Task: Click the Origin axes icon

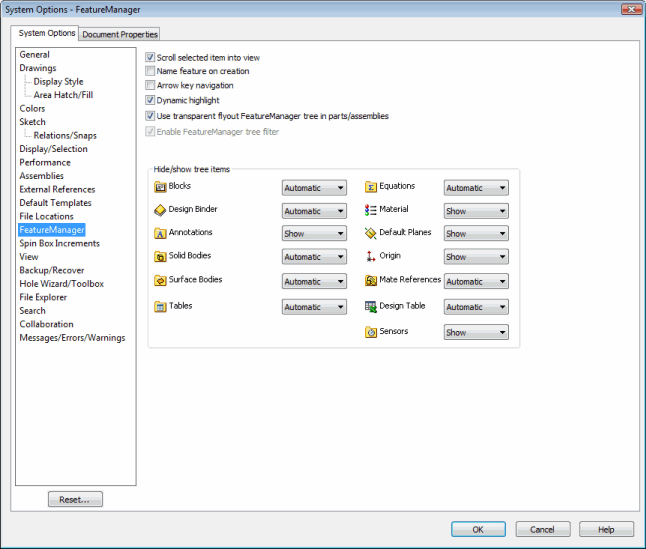Action: click(371, 257)
